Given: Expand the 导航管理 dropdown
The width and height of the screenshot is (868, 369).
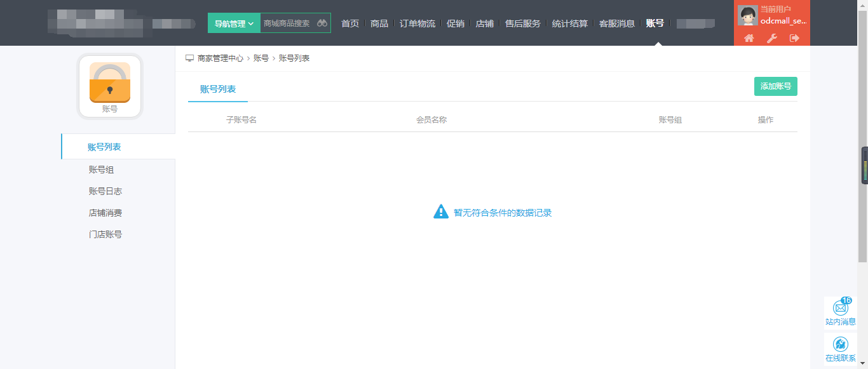Looking at the screenshot, I should point(234,23).
